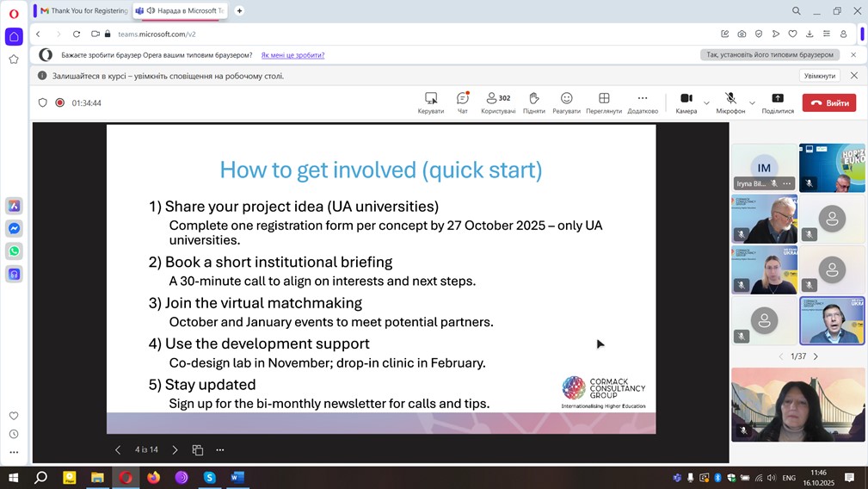The width and height of the screenshot is (868, 489).
Task: Expand the microphone options dropdown arrow
Action: click(752, 103)
